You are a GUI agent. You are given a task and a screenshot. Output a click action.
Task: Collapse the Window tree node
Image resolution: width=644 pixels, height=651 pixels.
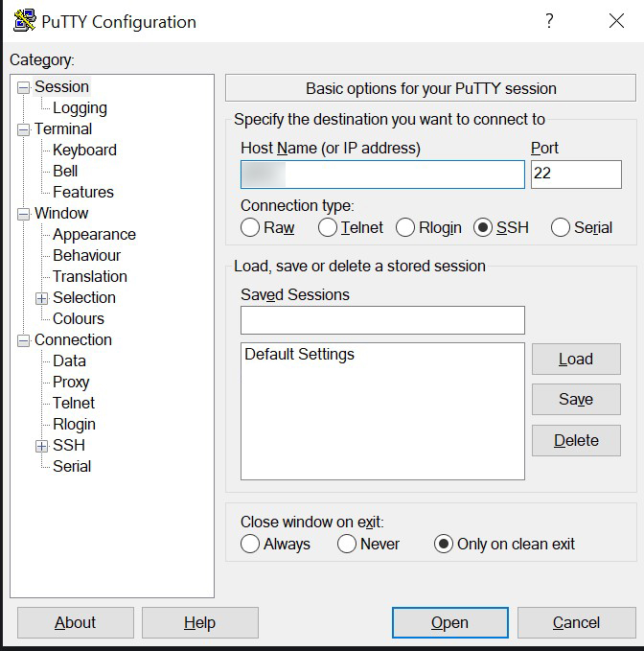(x=24, y=214)
